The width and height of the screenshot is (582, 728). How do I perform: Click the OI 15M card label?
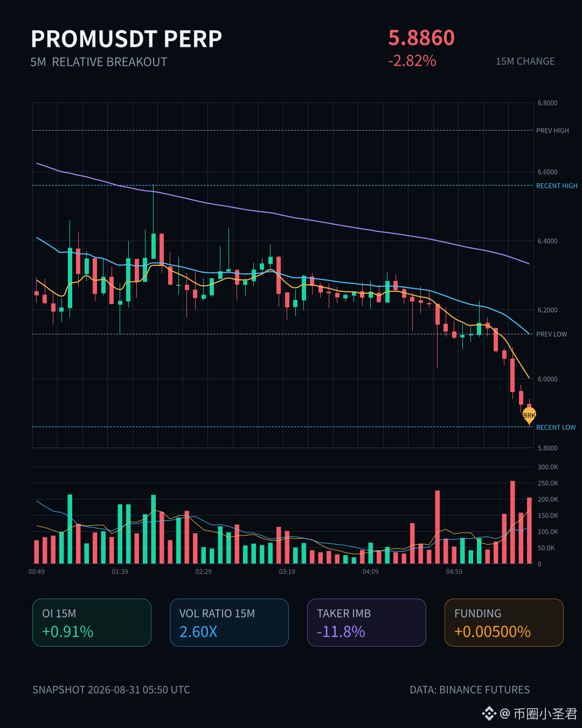click(59, 614)
